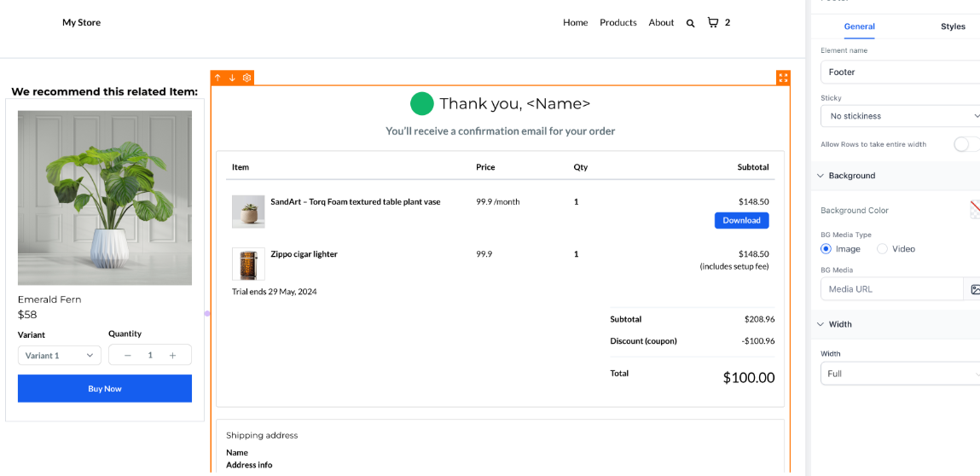Click the orange expand fullscreen icon
The height and width of the screenshot is (476, 980).
point(783,78)
